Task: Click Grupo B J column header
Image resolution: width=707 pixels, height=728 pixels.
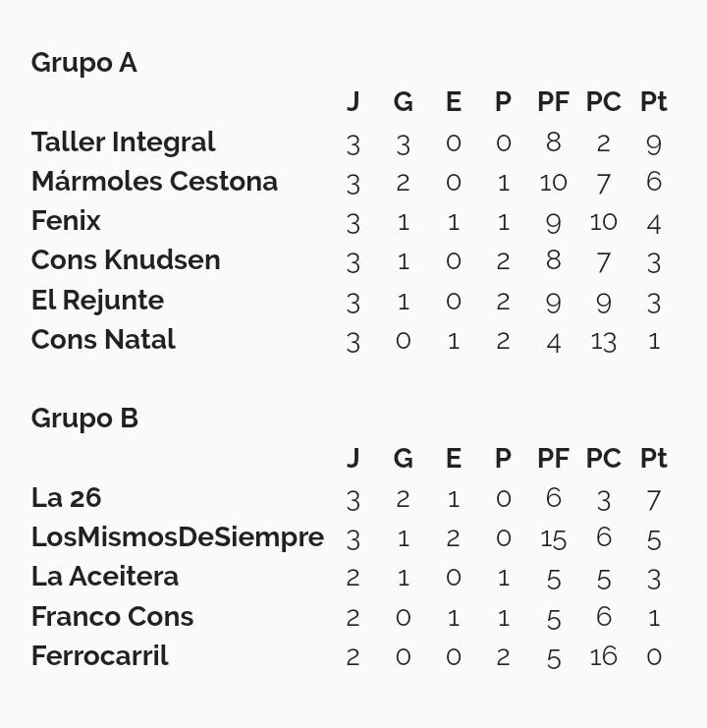Action: click(353, 459)
